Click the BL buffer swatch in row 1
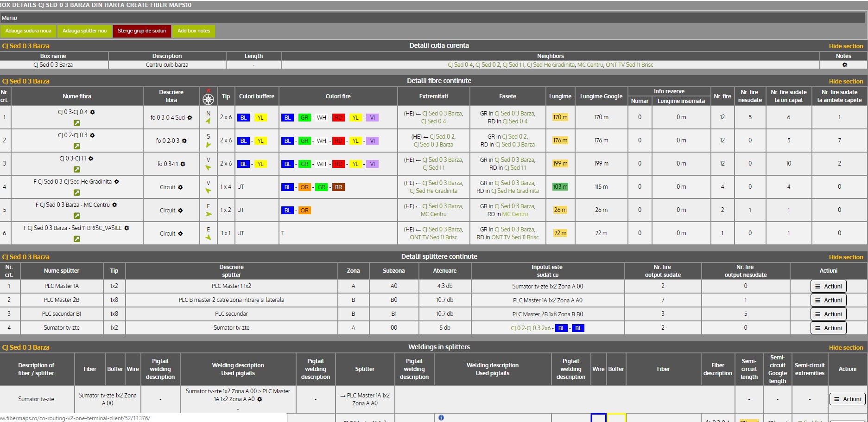Viewport: 868px width, 422px height. pyautogui.click(x=243, y=118)
